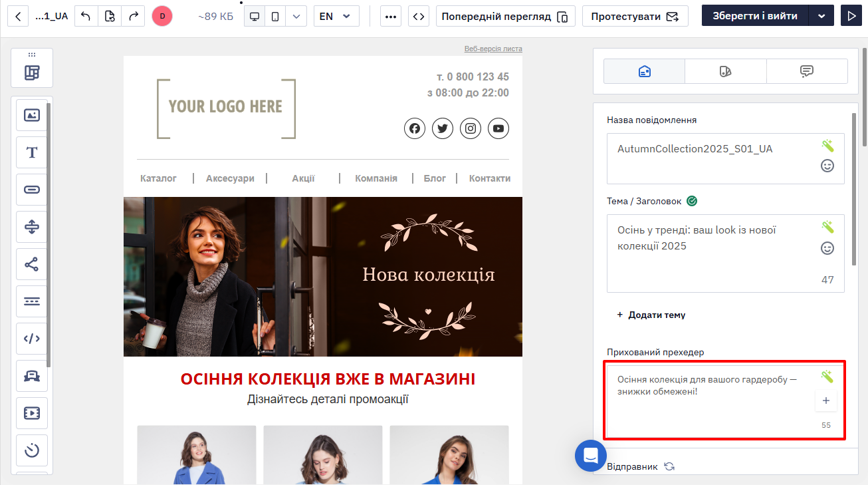Switch to mobile preview mode
This screenshot has width=868, height=485.
coord(275,16)
